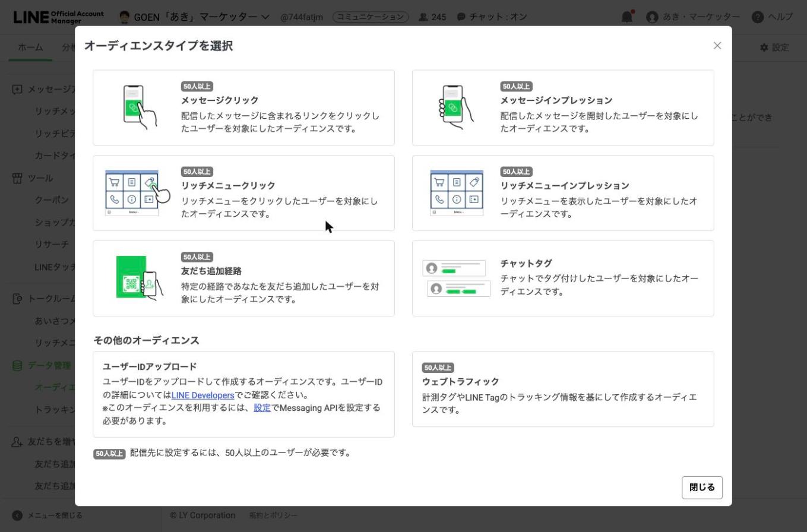
Task: Select クーポン in the sidebar
Action: pyautogui.click(x=52, y=200)
